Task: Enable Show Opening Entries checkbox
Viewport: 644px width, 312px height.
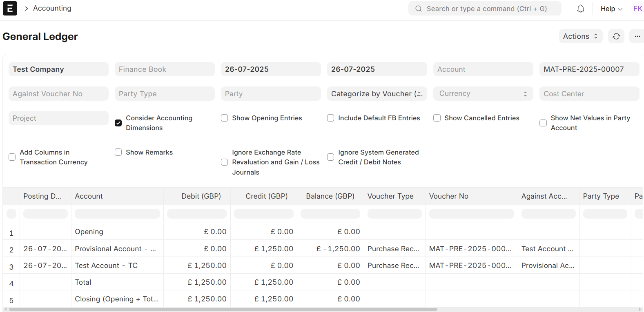Action: point(225,118)
